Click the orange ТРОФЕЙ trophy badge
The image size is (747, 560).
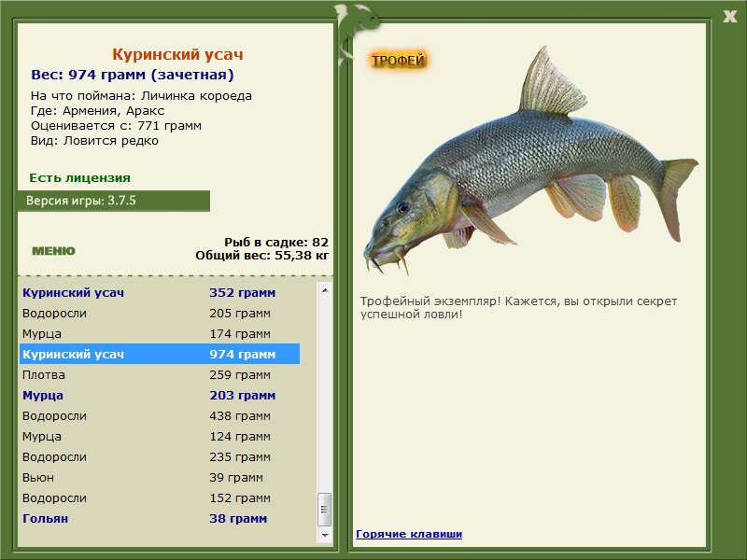click(x=398, y=62)
